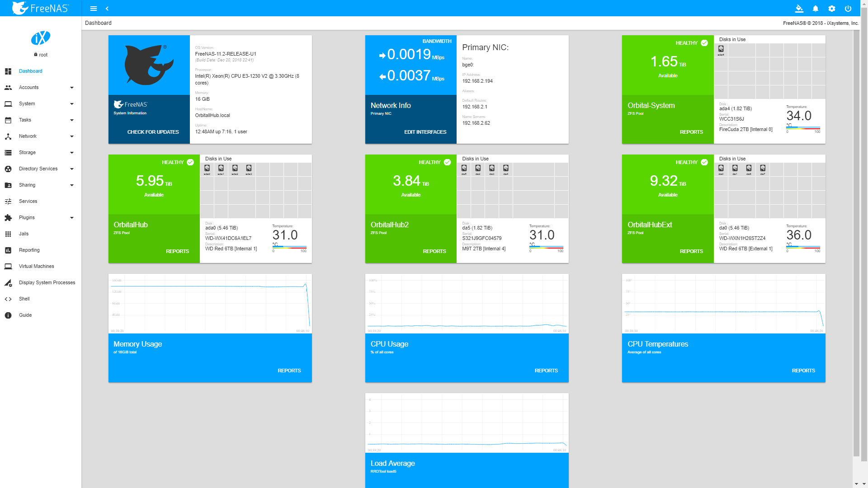This screenshot has height=488, width=868.
Task: Open REPORTS for Orbital-System pool
Action: [691, 132]
